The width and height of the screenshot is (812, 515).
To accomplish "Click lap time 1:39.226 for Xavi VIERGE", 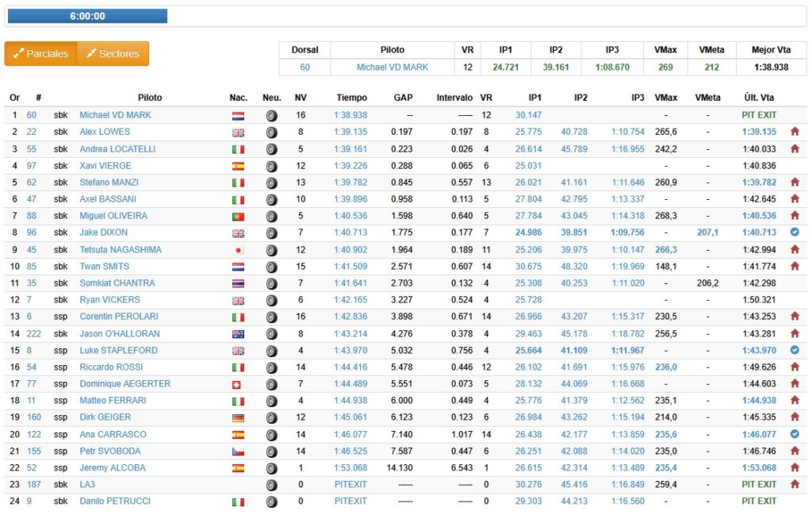I will coord(350,166).
